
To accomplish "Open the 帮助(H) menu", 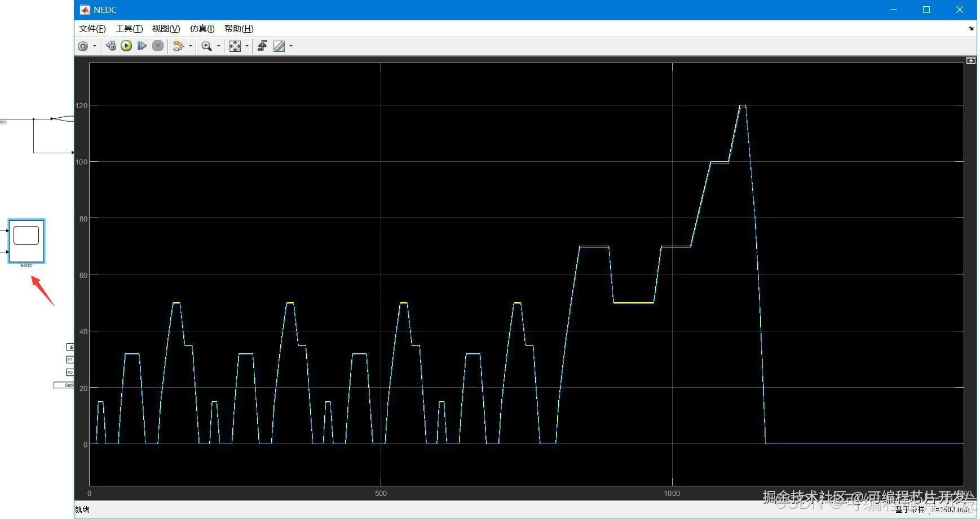I will (239, 29).
